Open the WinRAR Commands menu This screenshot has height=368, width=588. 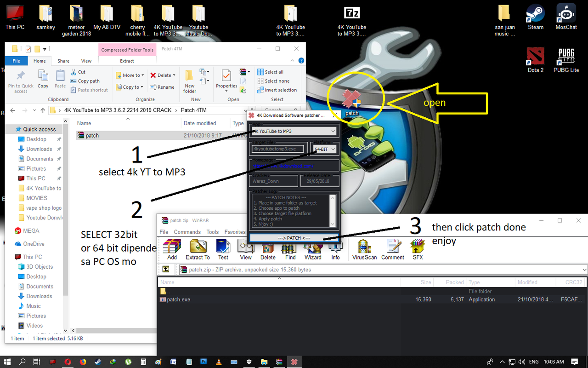(x=187, y=232)
